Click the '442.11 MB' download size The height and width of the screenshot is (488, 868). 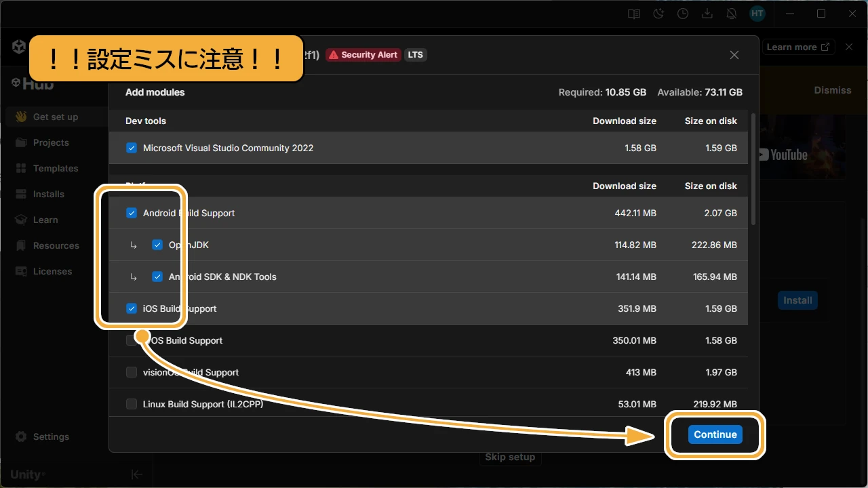[x=635, y=213]
